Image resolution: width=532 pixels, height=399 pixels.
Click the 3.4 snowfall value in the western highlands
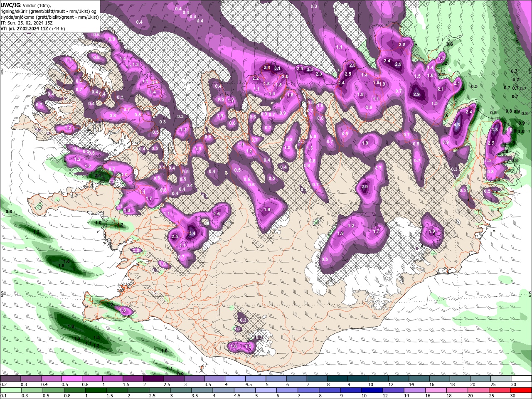[192, 234]
